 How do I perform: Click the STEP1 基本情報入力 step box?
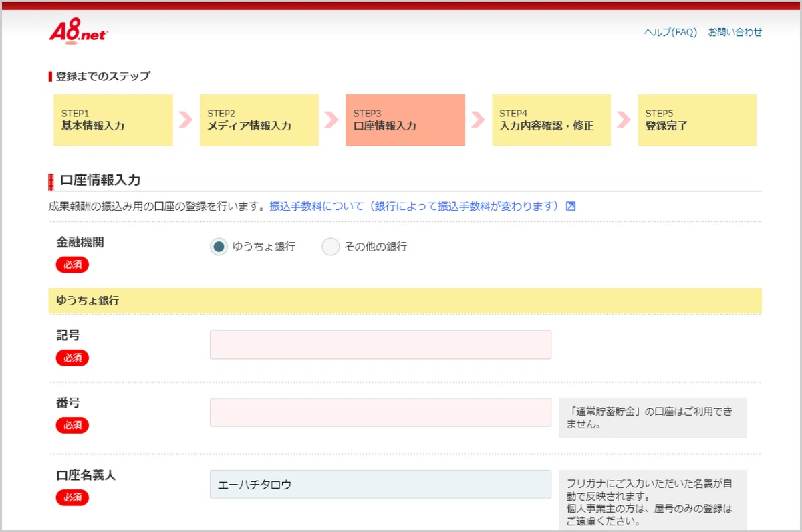[x=113, y=120]
